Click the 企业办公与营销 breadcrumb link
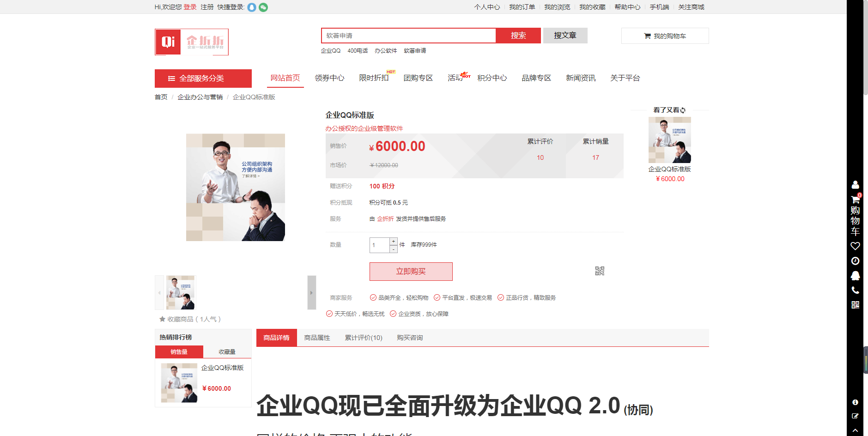Viewport: 868px width, 436px height. tap(200, 97)
